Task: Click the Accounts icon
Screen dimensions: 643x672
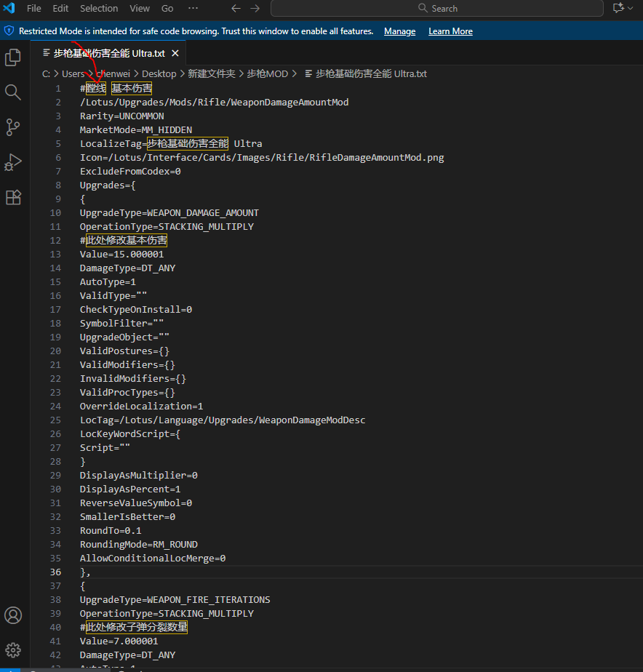Action: [13, 615]
